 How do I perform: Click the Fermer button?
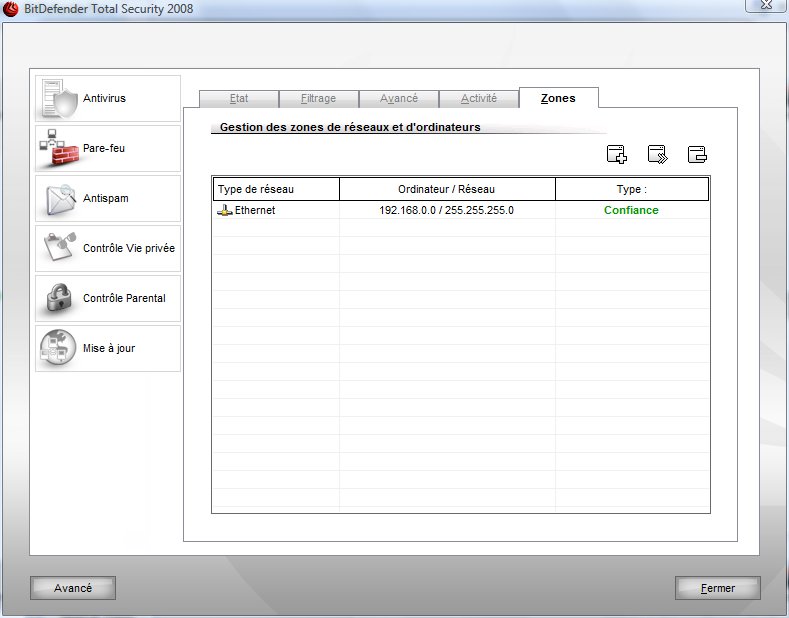[718, 588]
